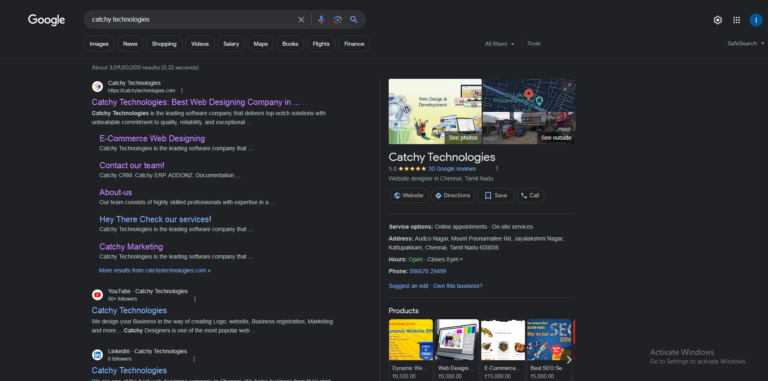Screen dimensions: 768x381
Task: Click the LinkedIn favicon icon
Action: 97,355
